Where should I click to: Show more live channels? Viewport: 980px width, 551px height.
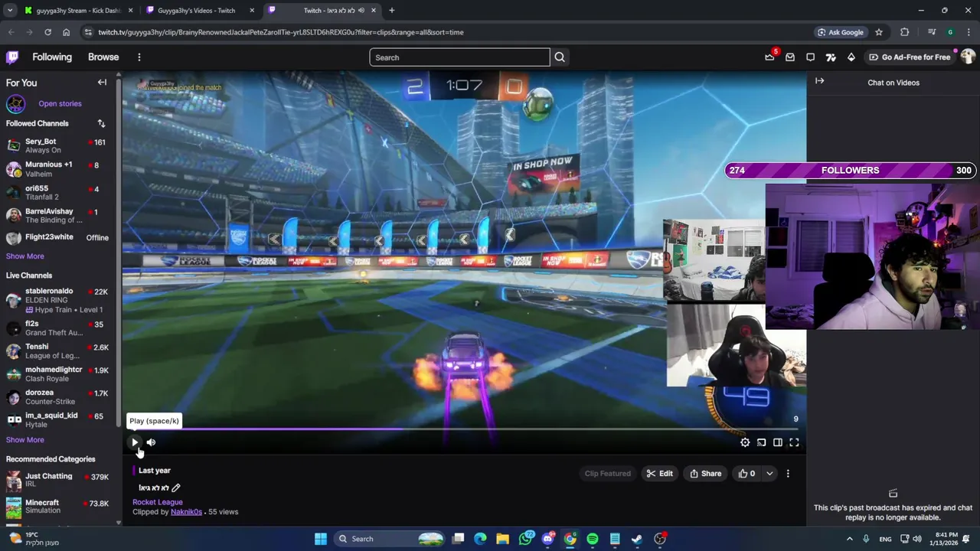(x=25, y=440)
